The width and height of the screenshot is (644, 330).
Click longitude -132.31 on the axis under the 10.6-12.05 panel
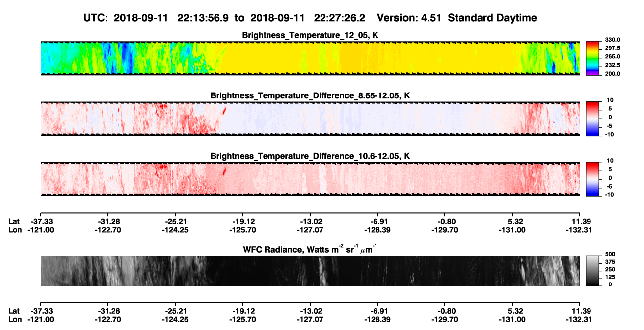[580, 230]
